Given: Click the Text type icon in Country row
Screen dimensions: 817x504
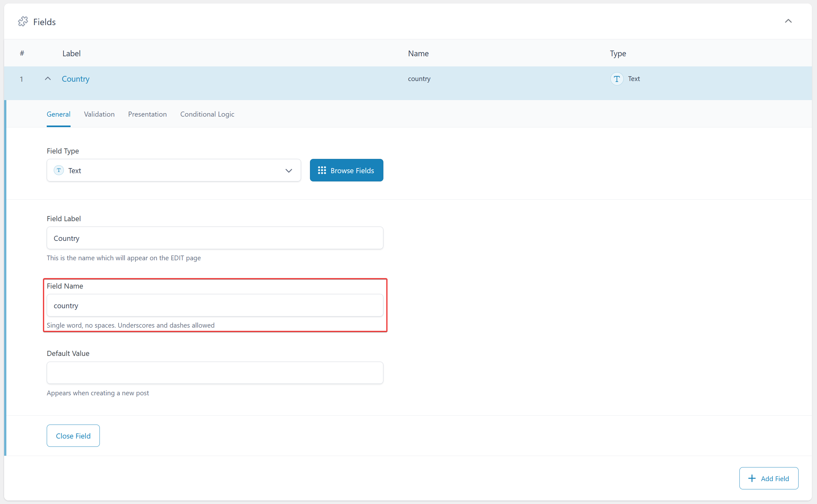Looking at the screenshot, I should (x=617, y=79).
